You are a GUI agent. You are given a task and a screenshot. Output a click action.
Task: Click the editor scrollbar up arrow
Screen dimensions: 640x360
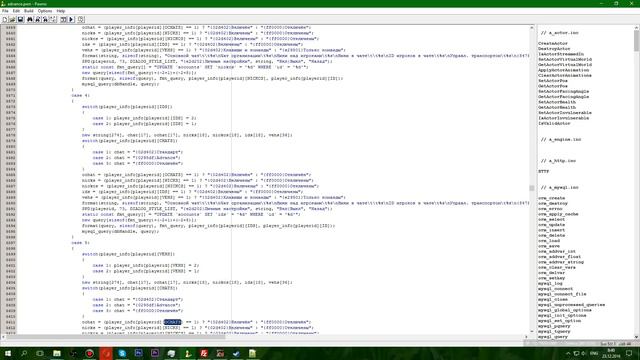[x=531, y=27]
